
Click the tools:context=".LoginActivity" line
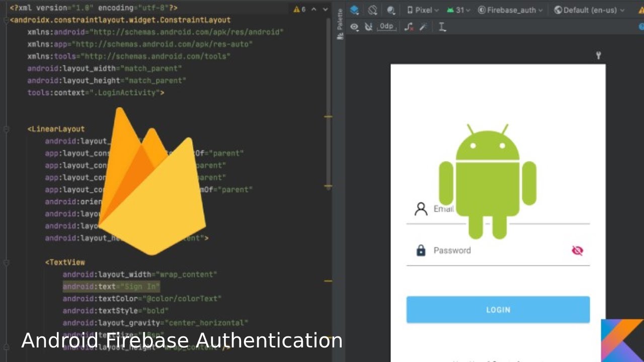click(96, 93)
